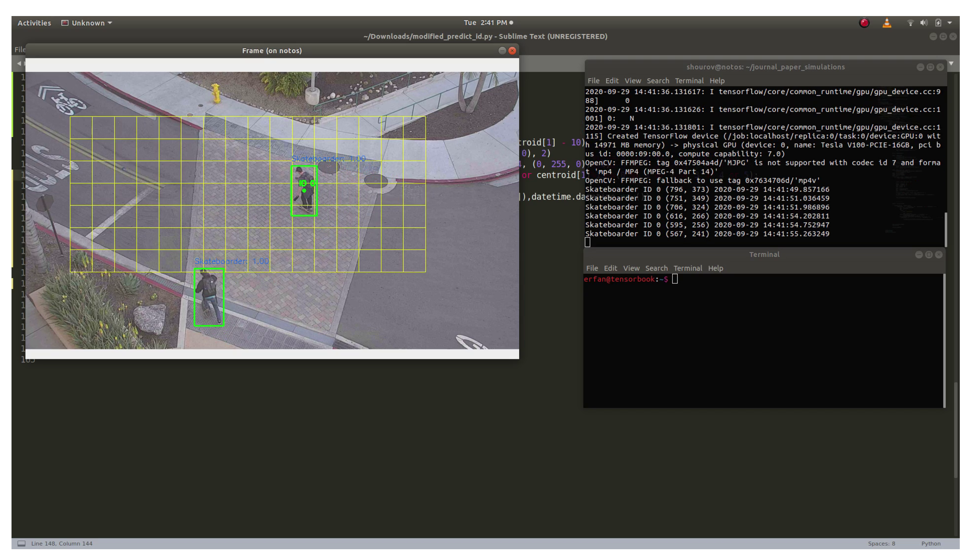Close the Frame (on notos) window
The image size is (972, 560).
pos(512,51)
